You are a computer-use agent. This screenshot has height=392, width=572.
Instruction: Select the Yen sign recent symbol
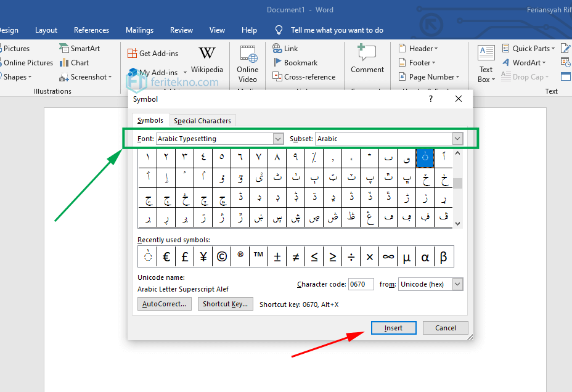point(203,257)
